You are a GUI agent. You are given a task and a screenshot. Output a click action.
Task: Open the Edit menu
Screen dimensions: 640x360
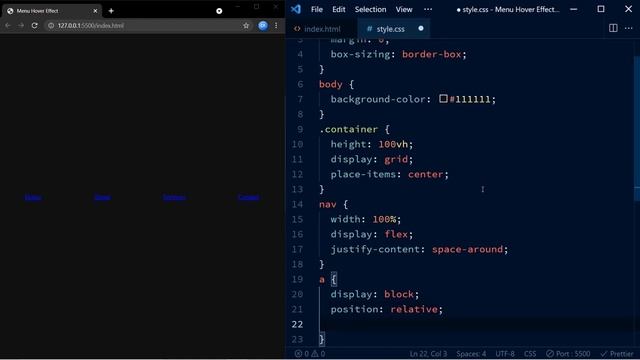coord(339,9)
